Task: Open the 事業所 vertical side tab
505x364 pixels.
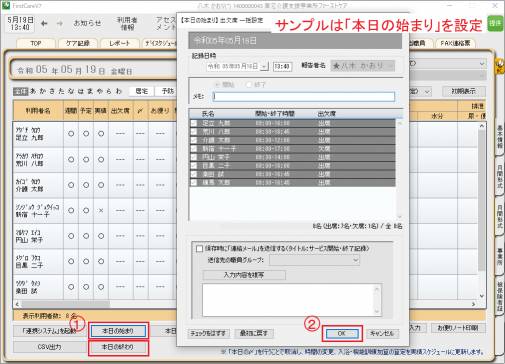Action: [x=500, y=256]
